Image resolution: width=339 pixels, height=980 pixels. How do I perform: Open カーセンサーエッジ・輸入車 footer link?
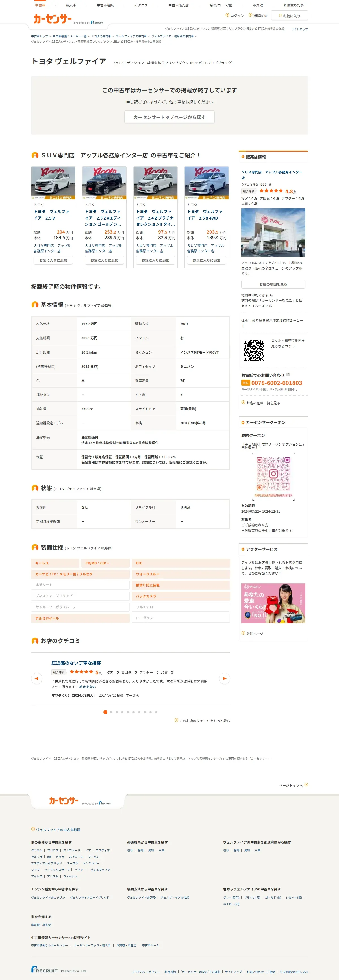click(x=92, y=945)
